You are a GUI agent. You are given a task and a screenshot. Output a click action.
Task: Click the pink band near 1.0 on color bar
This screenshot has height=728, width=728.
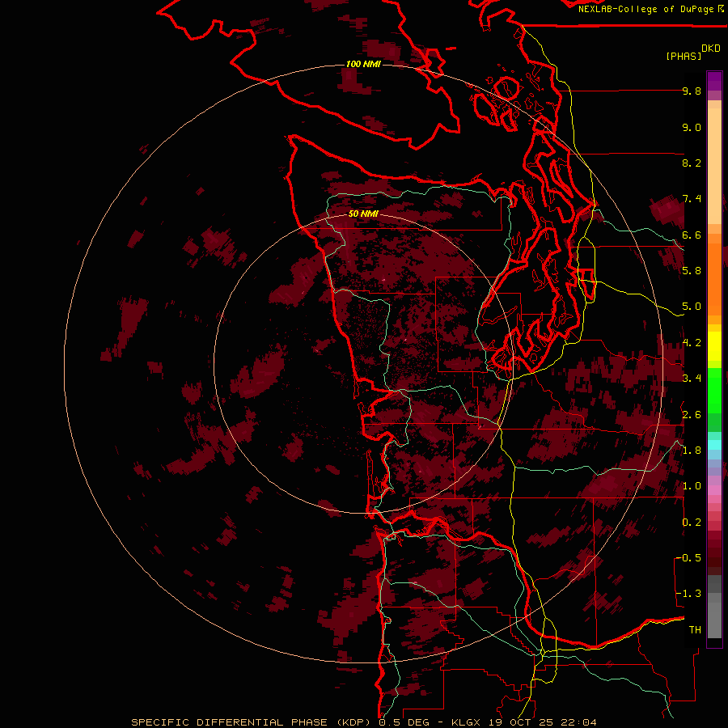[714, 490]
